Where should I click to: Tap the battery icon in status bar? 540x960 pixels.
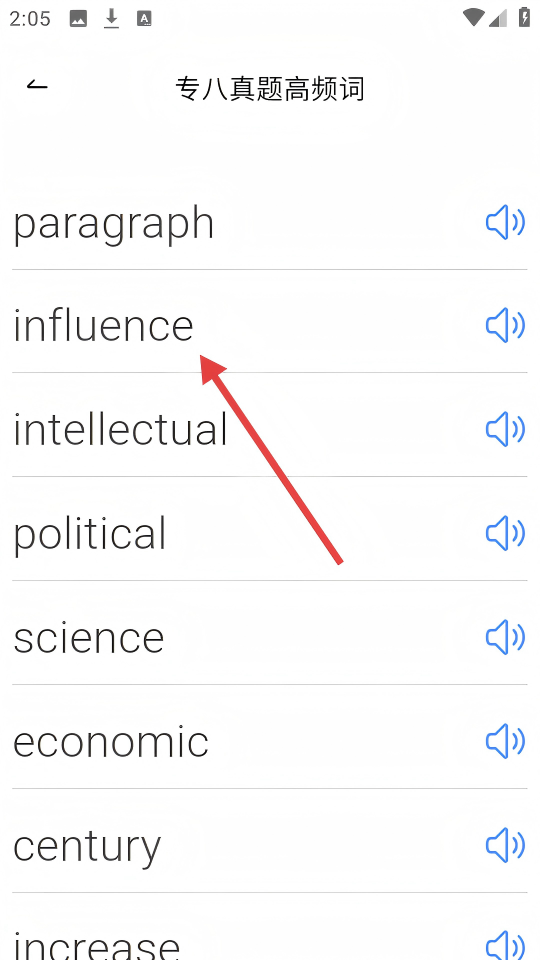pos(524,17)
